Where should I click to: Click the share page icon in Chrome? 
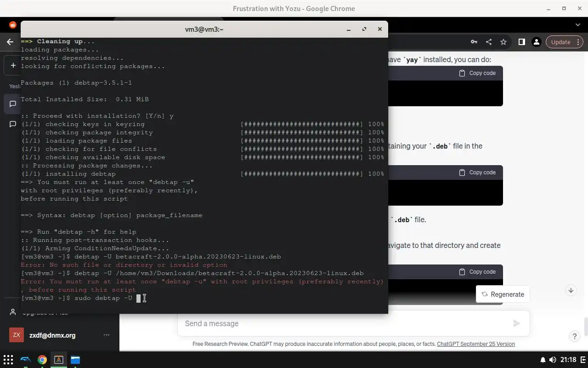pyautogui.click(x=489, y=42)
